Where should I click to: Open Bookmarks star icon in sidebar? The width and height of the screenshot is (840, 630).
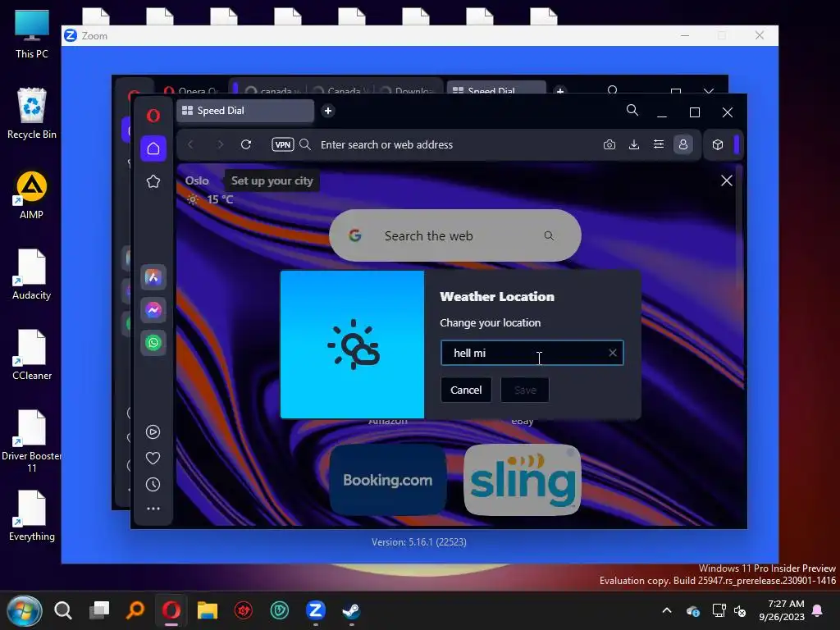point(153,181)
